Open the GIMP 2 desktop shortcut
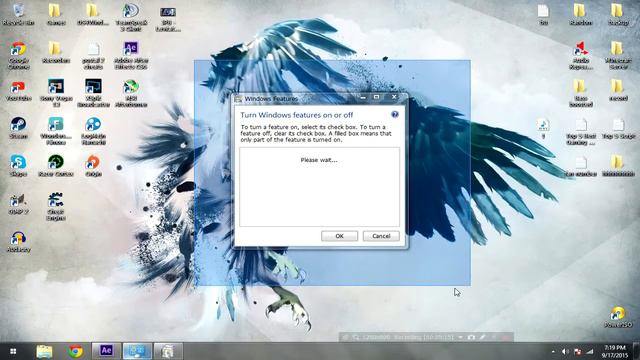The width and height of the screenshot is (640, 360). pyautogui.click(x=18, y=203)
